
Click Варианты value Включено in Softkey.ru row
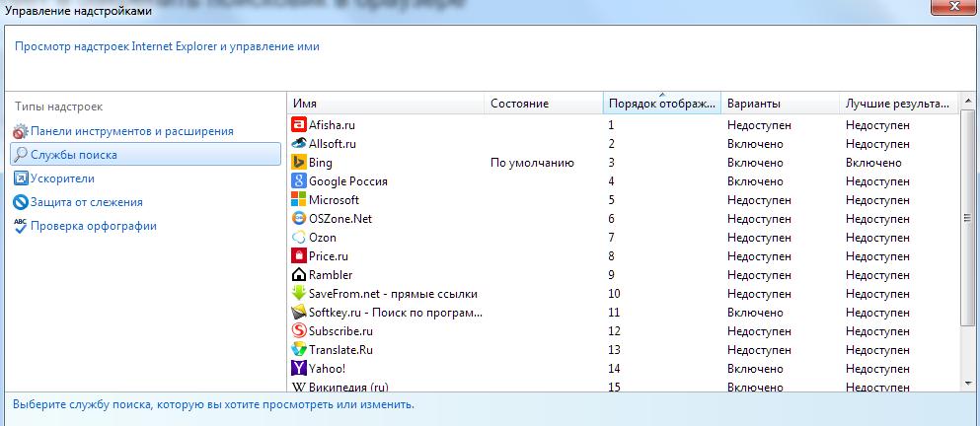pos(755,313)
